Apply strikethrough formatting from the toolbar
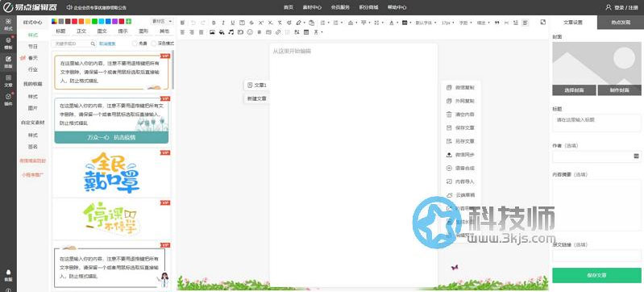The width and height of the screenshot is (644, 292). coord(251,23)
